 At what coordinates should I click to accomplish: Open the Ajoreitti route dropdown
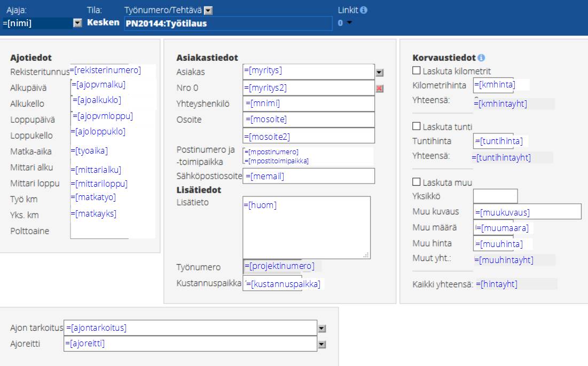(322, 344)
